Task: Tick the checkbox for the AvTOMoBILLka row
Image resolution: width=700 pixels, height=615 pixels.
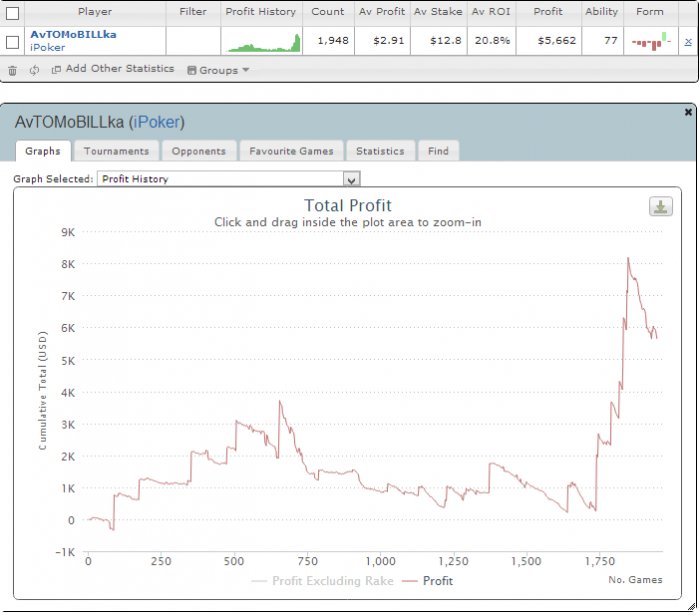Action: click(12, 42)
